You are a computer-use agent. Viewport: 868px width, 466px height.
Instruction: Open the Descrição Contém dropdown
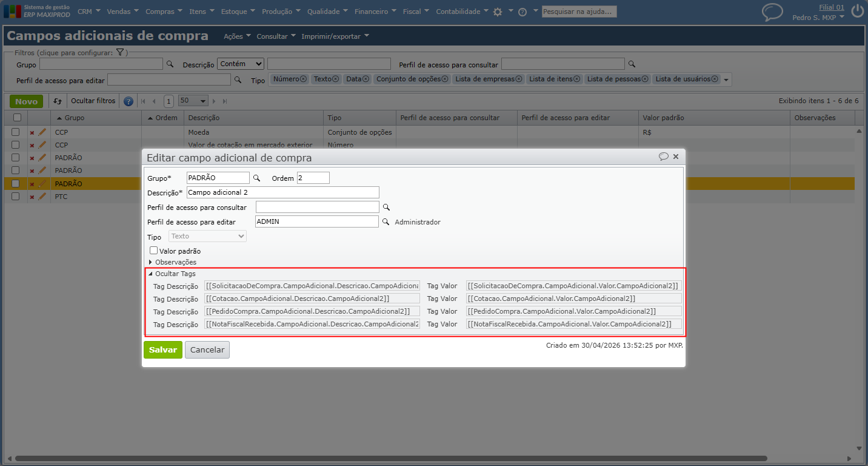click(x=241, y=64)
